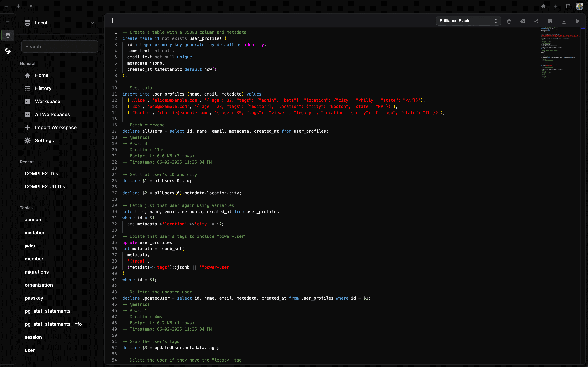Image resolution: width=588 pixels, height=367 pixels.
Task: Click the trash delete icon in toolbar
Action: pos(509,21)
